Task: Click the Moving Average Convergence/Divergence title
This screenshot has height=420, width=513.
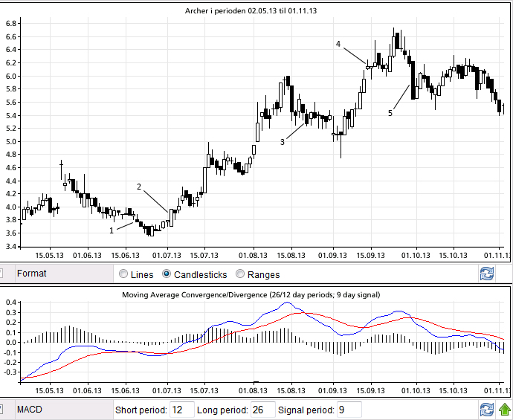Action: tap(251, 295)
